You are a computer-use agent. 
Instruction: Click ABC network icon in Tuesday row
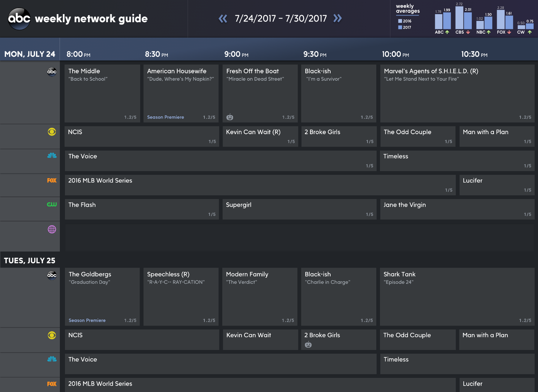(52, 275)
